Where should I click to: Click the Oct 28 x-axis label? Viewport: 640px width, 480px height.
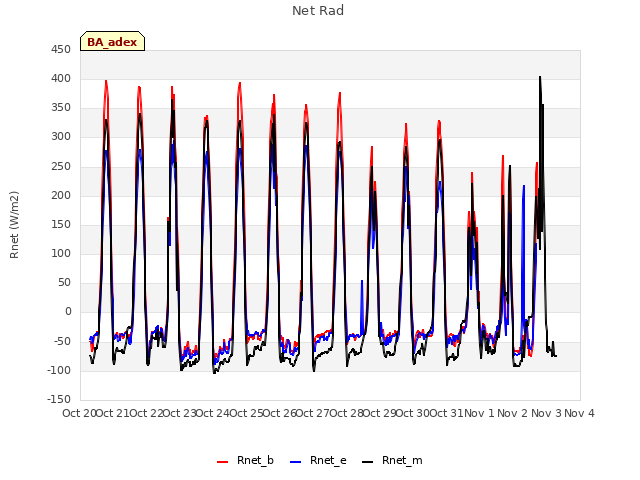347,413
